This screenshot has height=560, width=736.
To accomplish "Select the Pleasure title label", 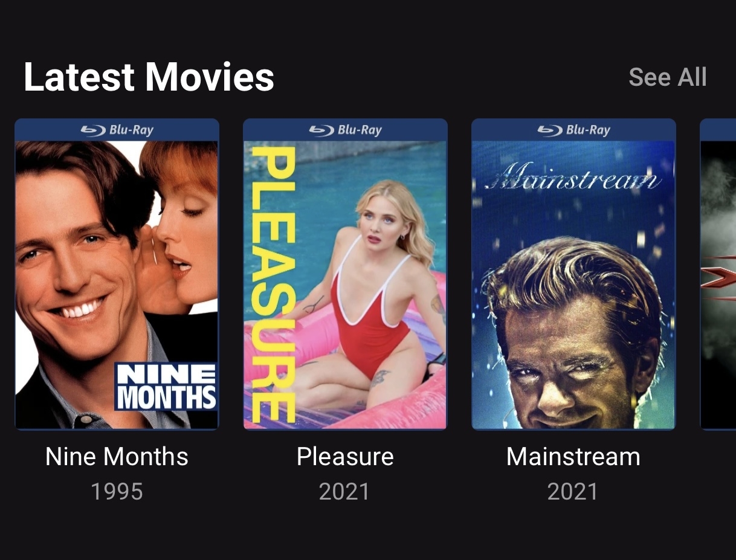I will click(345, 457).
